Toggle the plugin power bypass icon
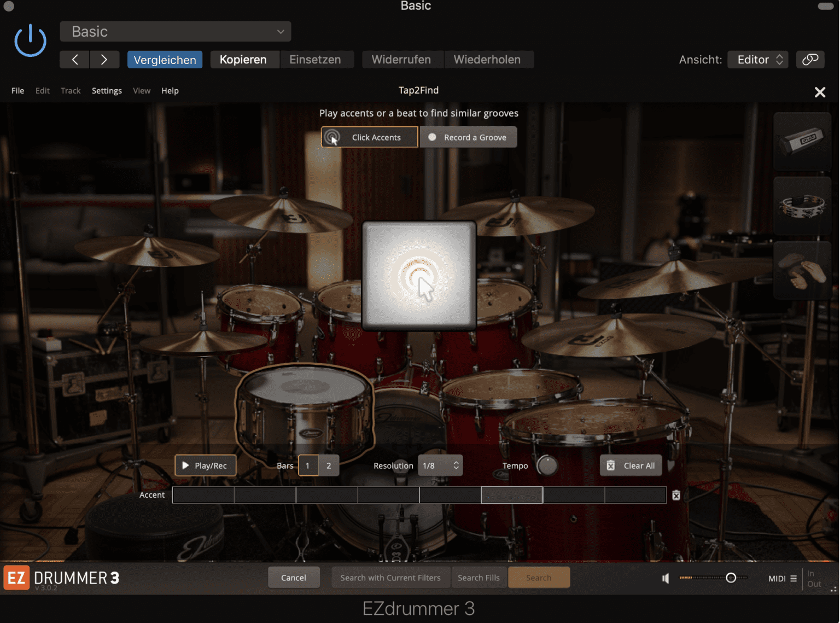The width and height of the screenshot is (840, 623). click(x=30, y=41)
